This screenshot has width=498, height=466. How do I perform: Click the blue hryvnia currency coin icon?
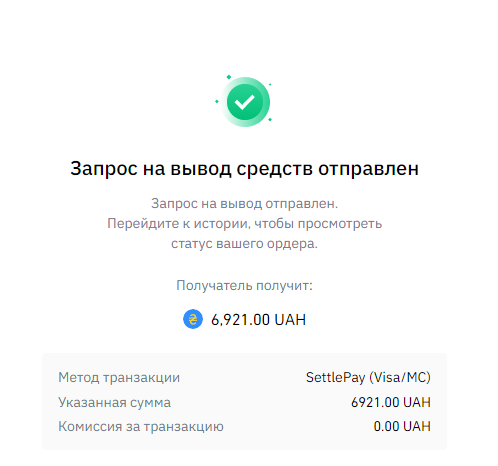pyautogui.click(x=193, y=319)
